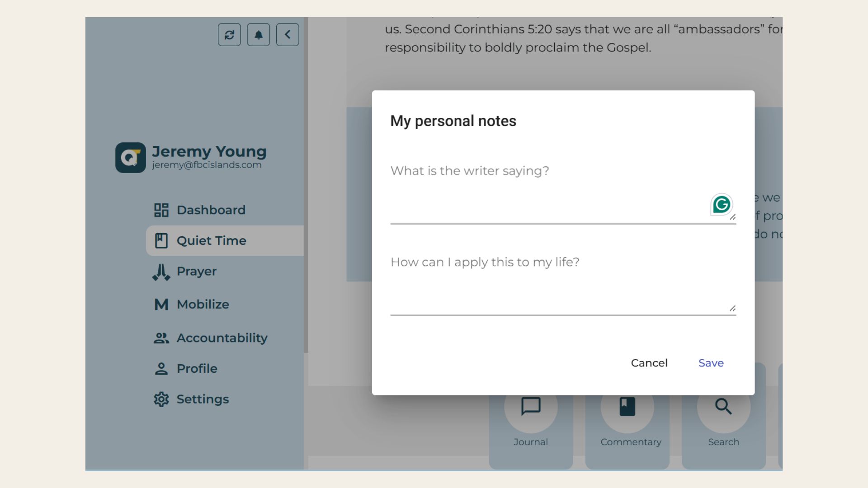868x488 pixels.
Task: Open the Journal icon button
Action: click(x=531, y=407)
